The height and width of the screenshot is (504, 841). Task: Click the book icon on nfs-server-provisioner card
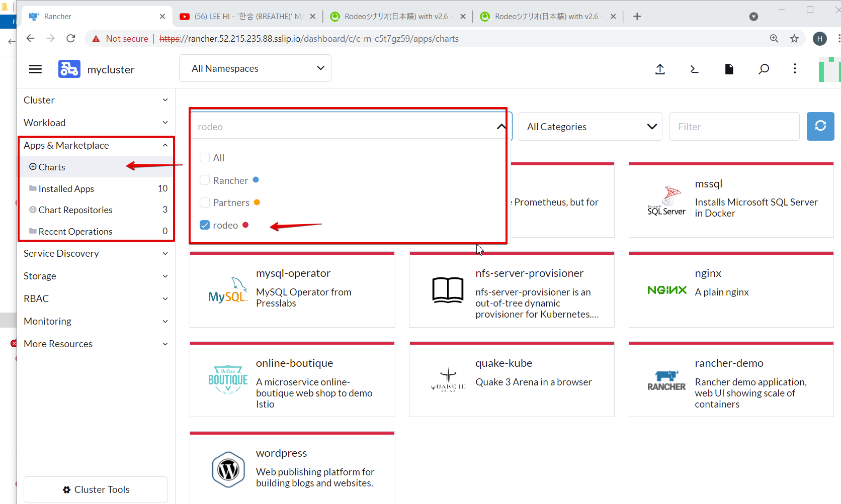click(448, 290)
